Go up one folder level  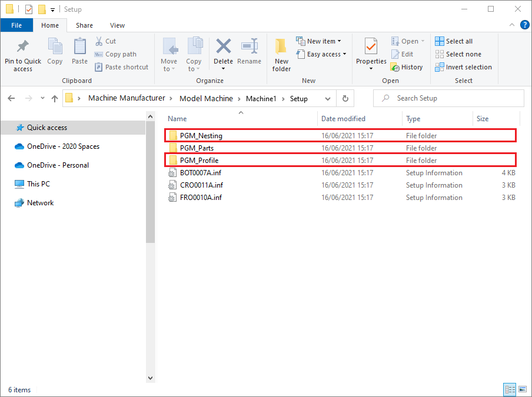(x=55, y=98)
